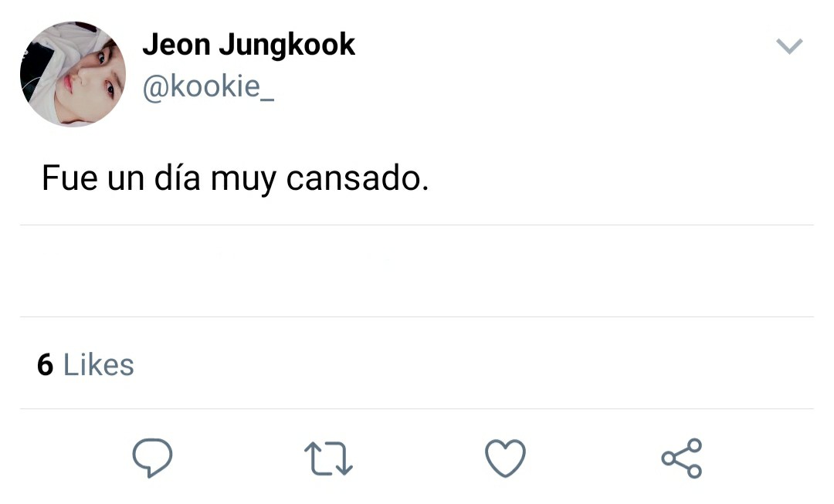View the 6 Likes list

click(85, 364)
